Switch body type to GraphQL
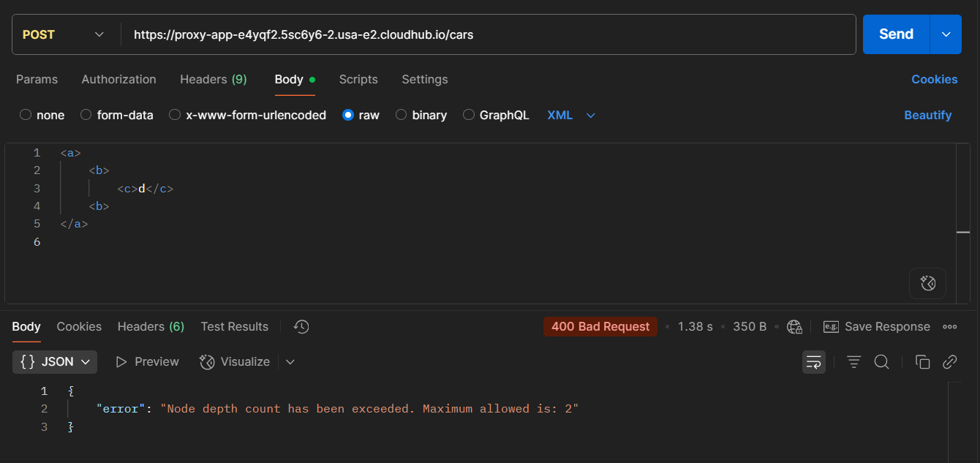 pos(468,115)
